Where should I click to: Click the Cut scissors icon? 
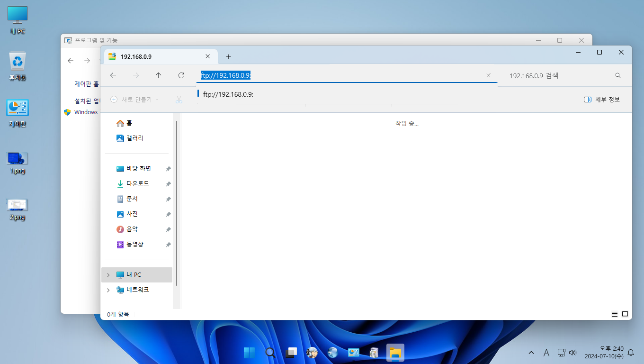tap(179, 100)
